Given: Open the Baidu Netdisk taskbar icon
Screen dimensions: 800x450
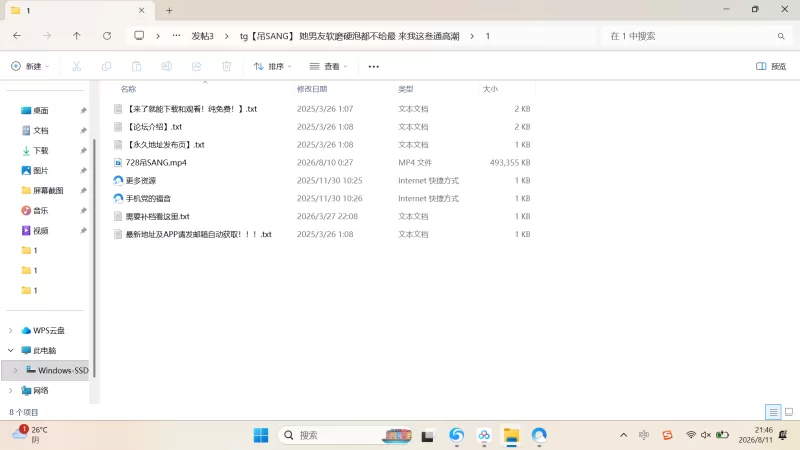Looking at the screenshot, I should (x=484, y=435).
